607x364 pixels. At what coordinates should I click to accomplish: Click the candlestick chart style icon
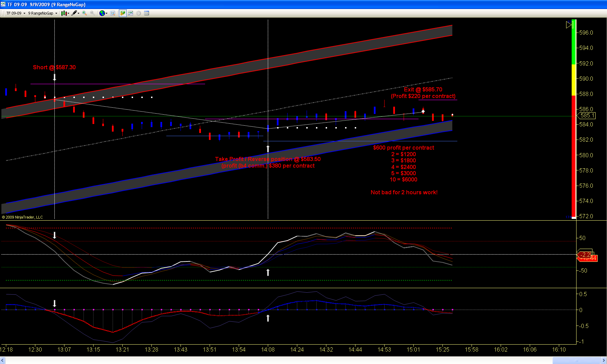click(64, 13)
